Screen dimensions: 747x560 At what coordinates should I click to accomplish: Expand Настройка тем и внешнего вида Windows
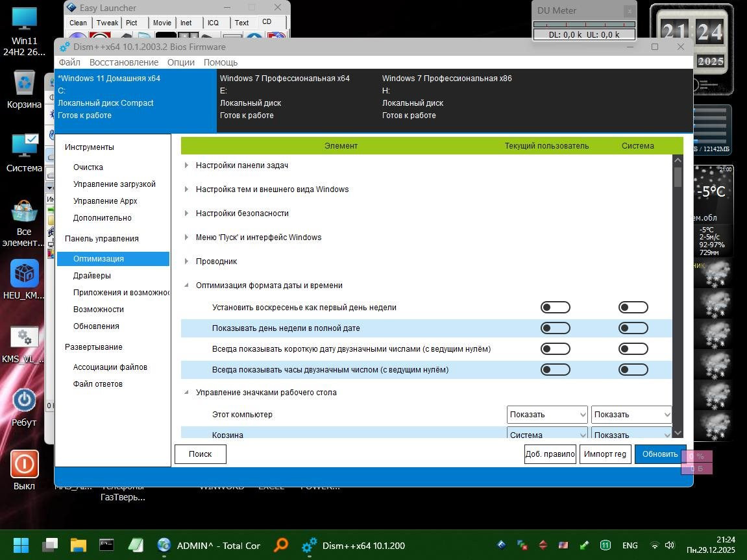click(x=186, y=189)
